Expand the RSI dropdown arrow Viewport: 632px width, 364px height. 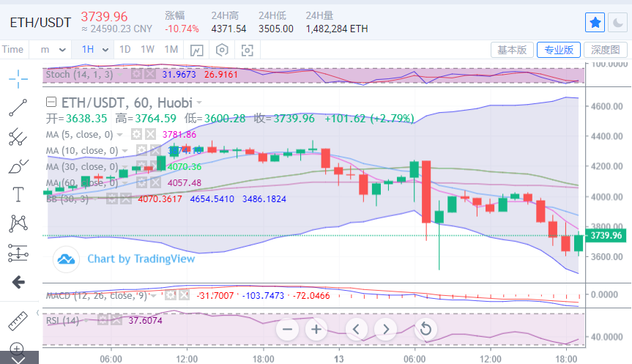pos(86,321)
